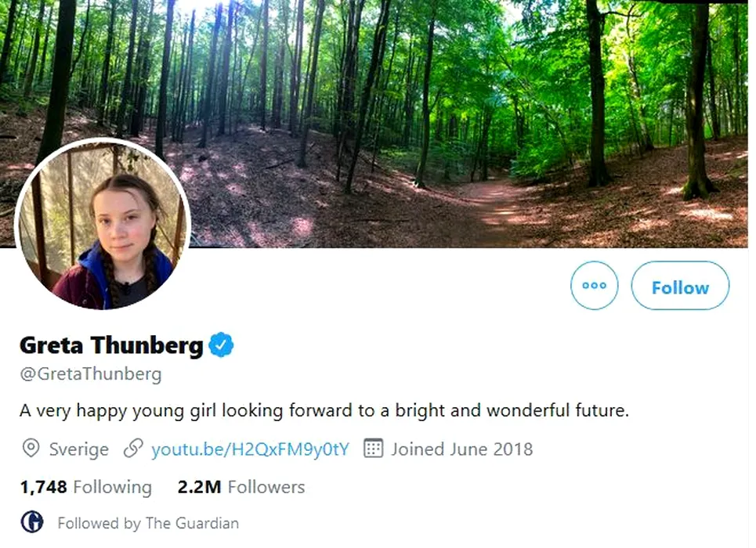Open the youtu.be/H2QxFM9y0tY link
The width and height of the screenshot is (756, 548).
[250, 449]
